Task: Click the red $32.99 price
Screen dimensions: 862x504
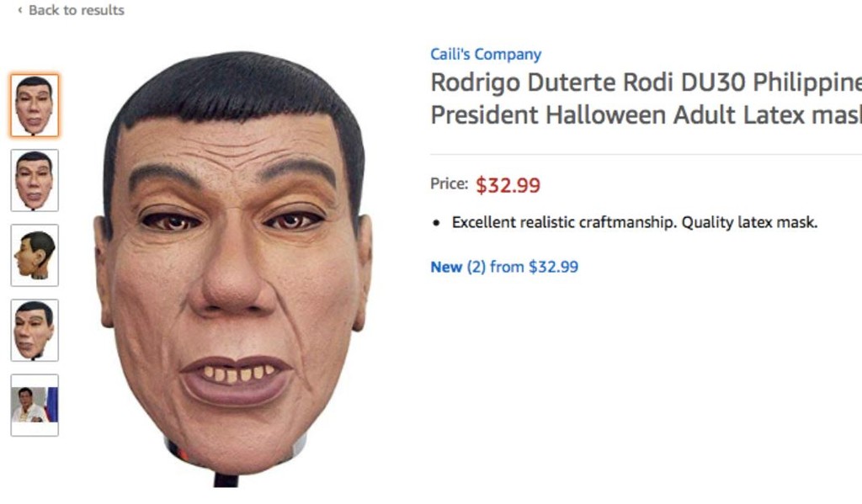Action: [508, 185]
